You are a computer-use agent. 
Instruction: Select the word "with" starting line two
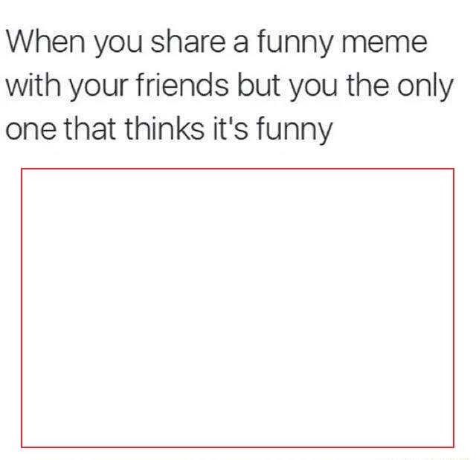tap(33, 85)
